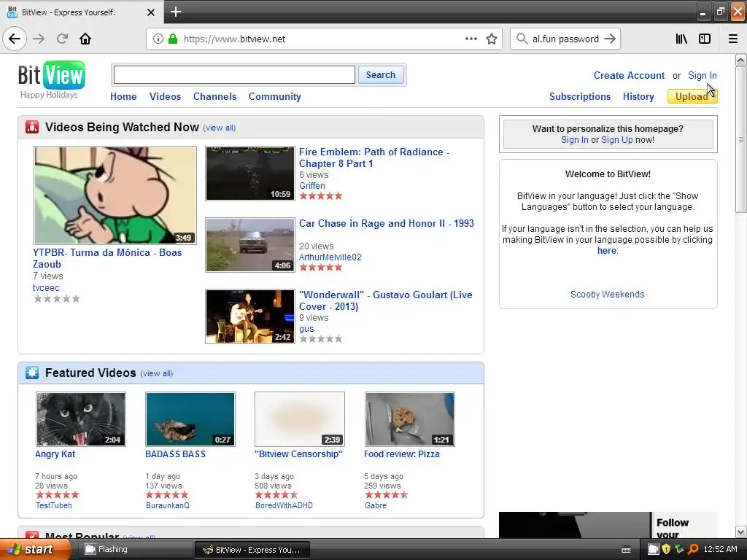Click the Sign In link at the top
This screenshot has width=747, height=560.
pos(703,75)
